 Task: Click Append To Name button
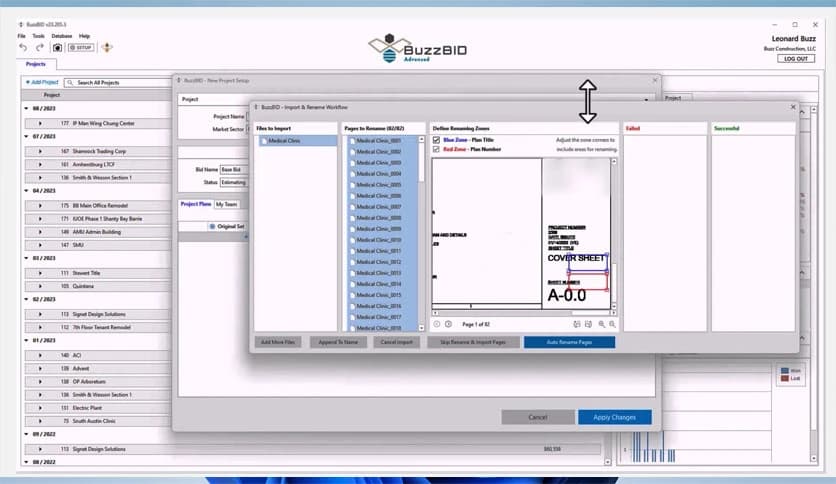[x=338, y=342]
